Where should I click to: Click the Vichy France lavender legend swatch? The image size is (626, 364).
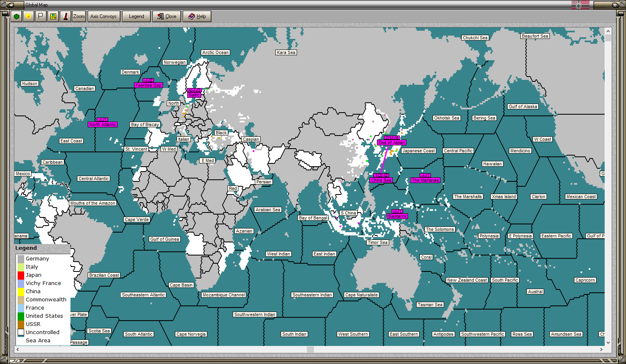point(21,283)
